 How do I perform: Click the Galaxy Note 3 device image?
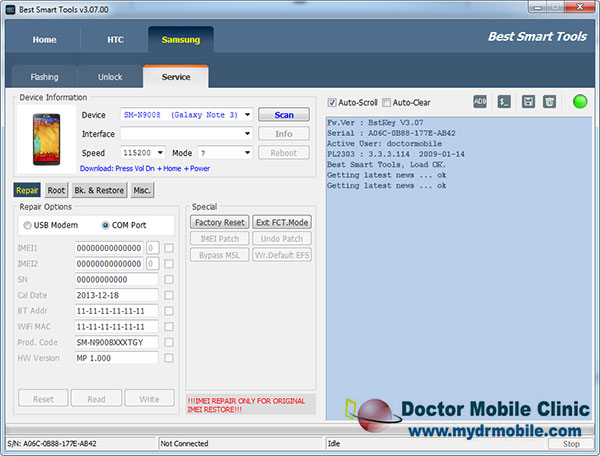click(x=46, y=139)
